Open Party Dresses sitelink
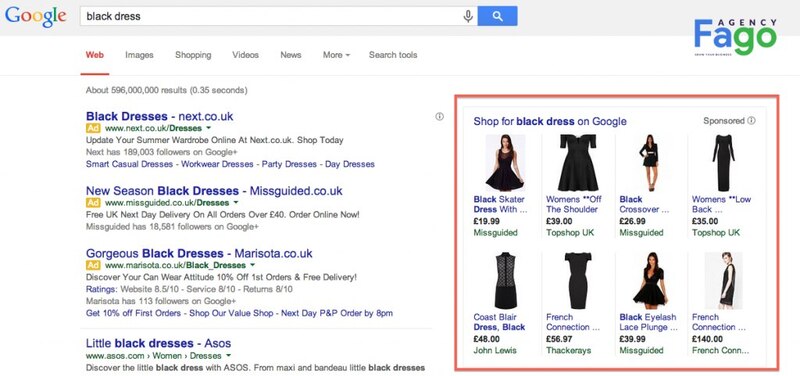Viewport: 800px width, 376px height. 289,164
